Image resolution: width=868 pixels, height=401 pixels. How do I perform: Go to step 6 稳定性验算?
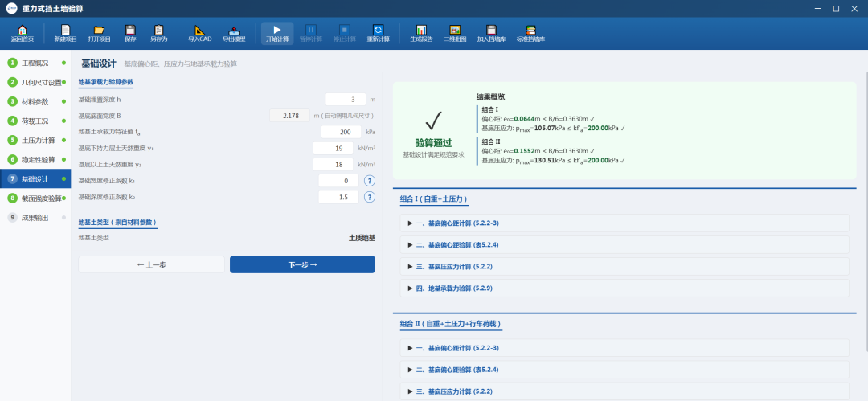coord(35,159)
